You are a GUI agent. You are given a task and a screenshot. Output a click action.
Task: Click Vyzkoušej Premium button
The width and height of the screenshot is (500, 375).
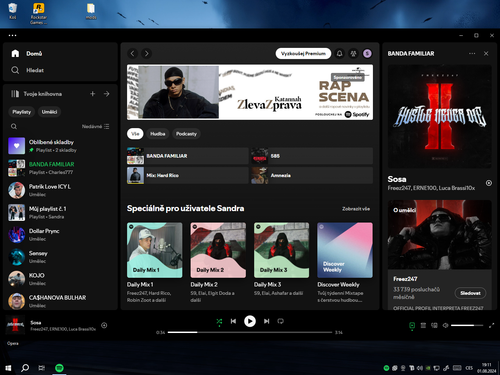[303, 54]
